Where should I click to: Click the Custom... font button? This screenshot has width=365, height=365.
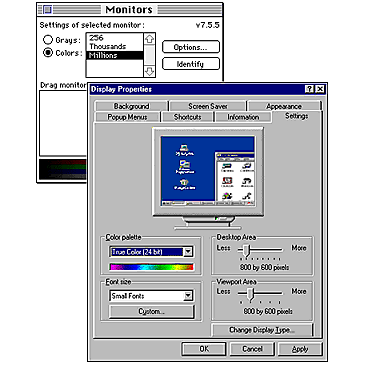coord(151,312)
